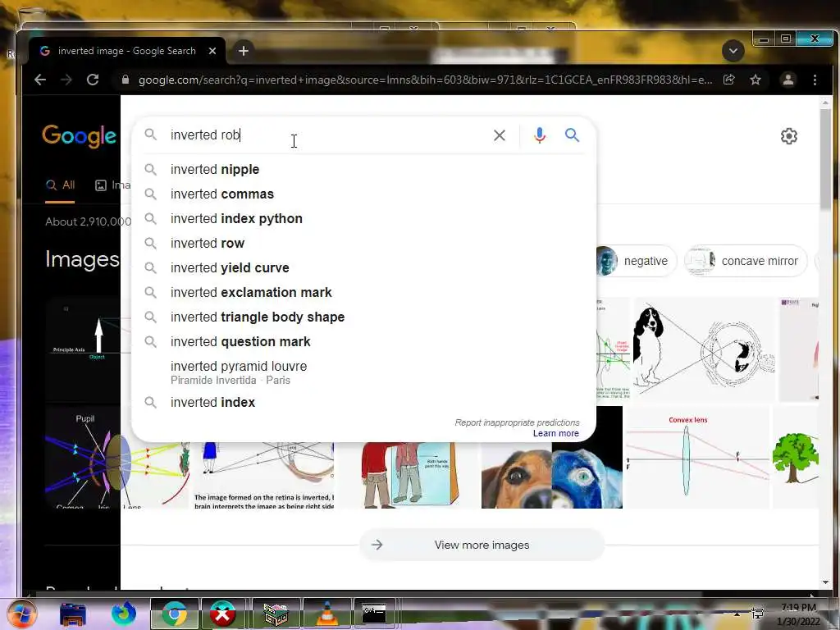Choose suggestion inverted row

coord(363,243)
